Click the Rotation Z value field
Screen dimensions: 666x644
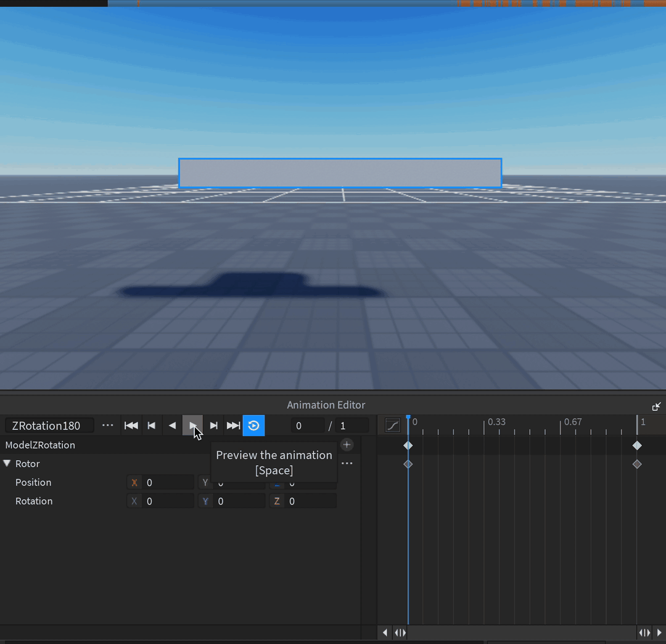(x=310, y=502)
